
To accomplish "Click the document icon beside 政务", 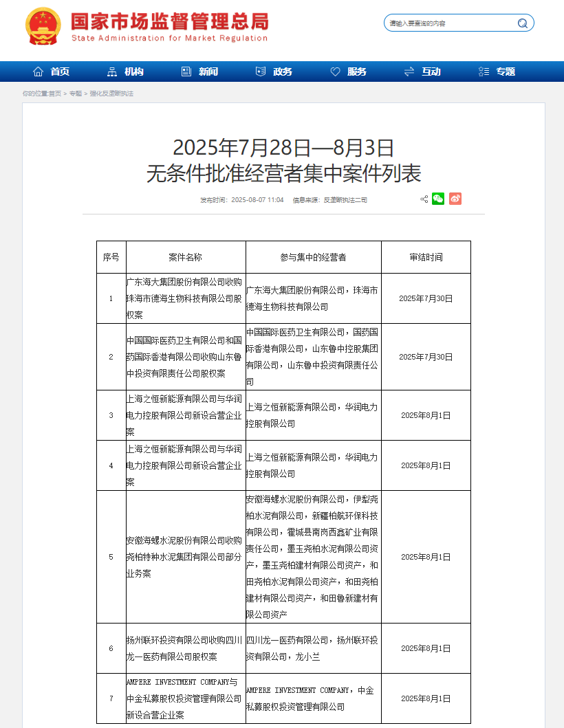I will 261,71.
